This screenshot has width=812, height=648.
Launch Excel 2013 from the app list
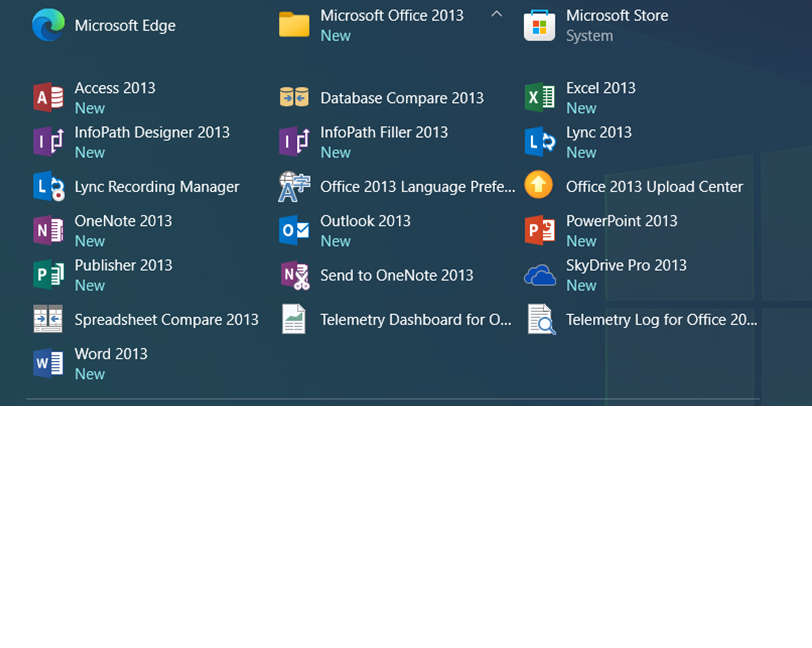pyautogui.click(x=540, y=98)
